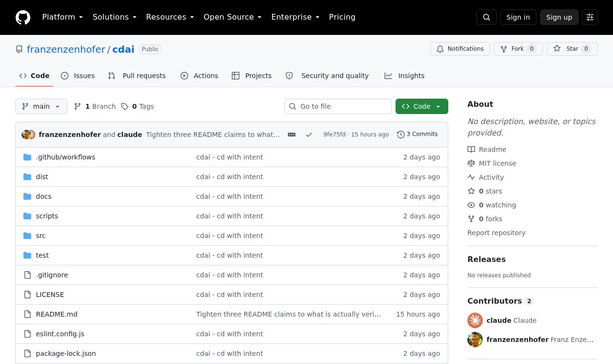The width and height of the screenshot is (613, 364).
Task: Expand the Platform menu
Action: pos(63,17)
